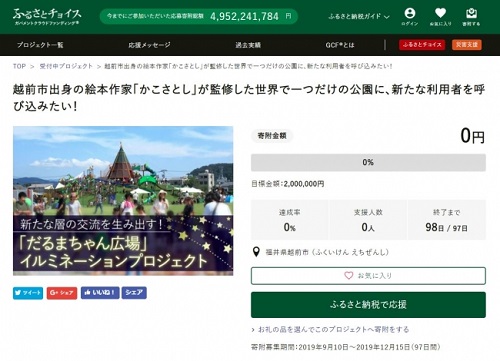
Task: Open the ログイン account icon
Action: click(x=410, y=17)
